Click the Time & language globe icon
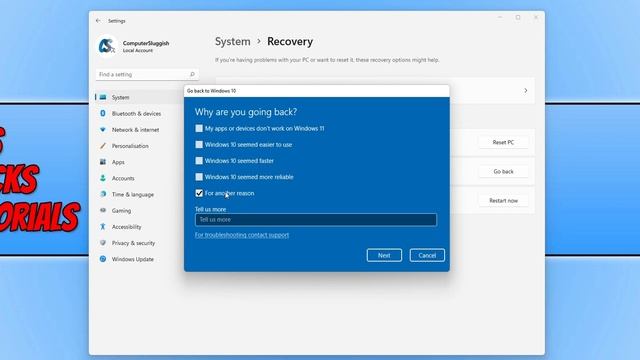This screenshot has width=640, height=360. [x=103, y=194]
